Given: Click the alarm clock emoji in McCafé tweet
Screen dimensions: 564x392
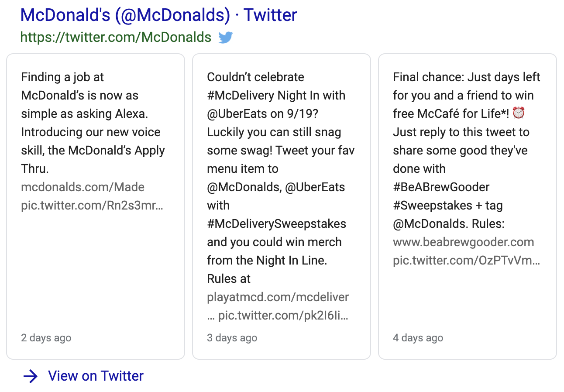Looking at the screenshot, I should point(518,113).
